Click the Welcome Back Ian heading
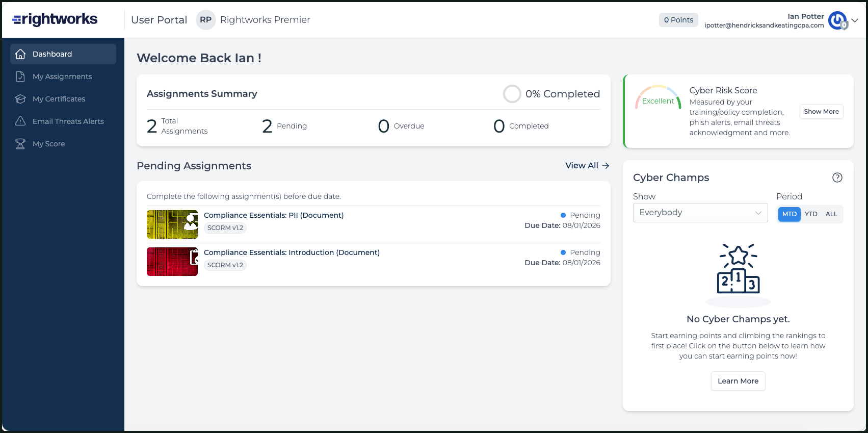Screen dimensions: 868x433 point(199,58)
